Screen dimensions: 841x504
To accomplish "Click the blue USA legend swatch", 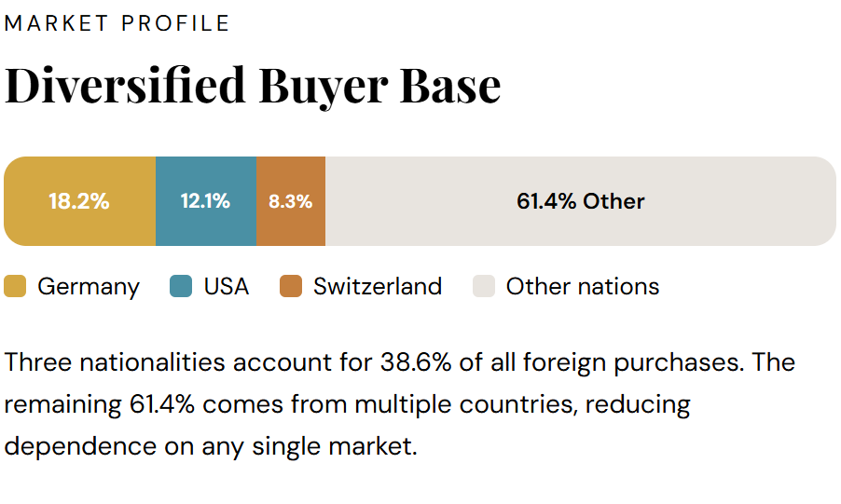I will coord(182,286).
